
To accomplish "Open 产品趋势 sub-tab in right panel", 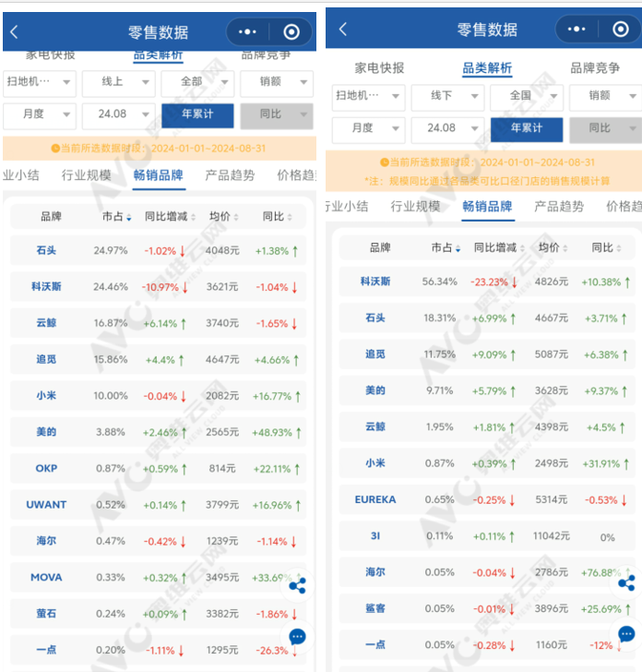I will pyautogui.click(x=559, y=207).
